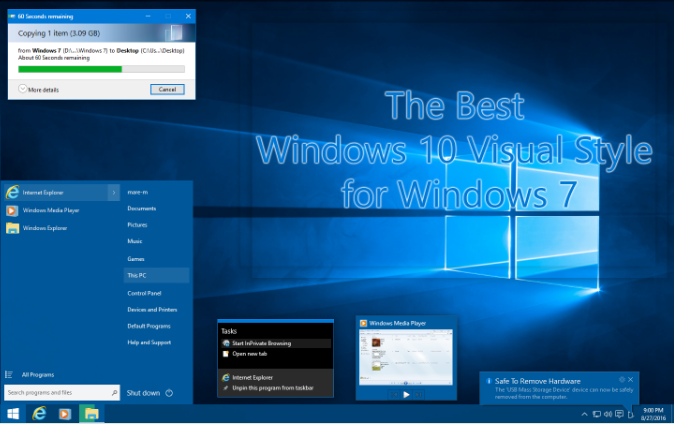Image resolution: width=674 pixels, height=424 pixels.
Task: Click the info icon in hardware notification
Action: click(489, 381)
